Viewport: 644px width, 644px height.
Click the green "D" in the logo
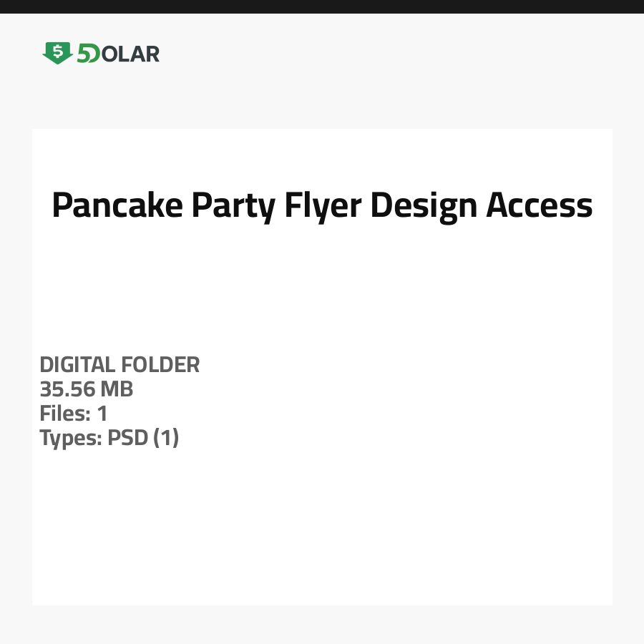[x=93, y=54]
